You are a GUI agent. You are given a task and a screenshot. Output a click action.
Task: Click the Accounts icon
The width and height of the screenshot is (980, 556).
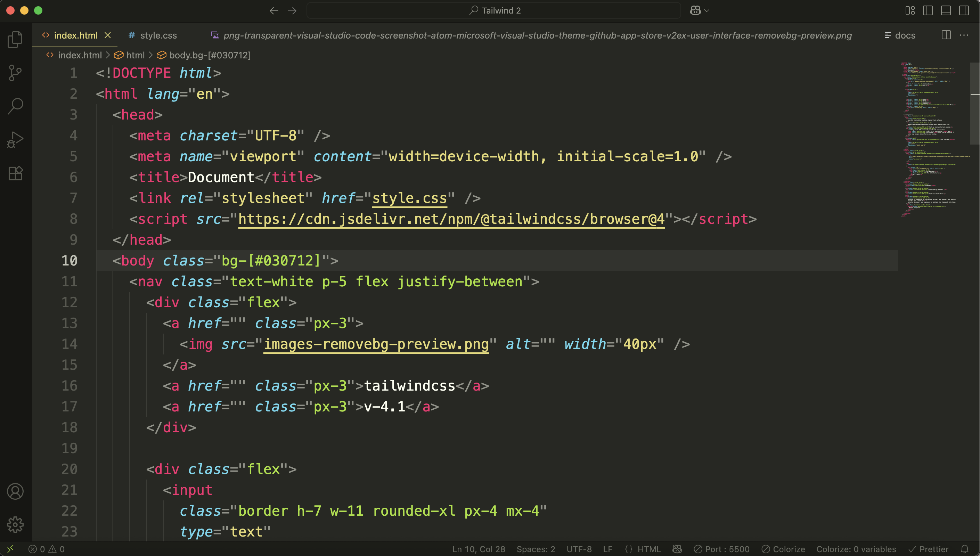15,491
